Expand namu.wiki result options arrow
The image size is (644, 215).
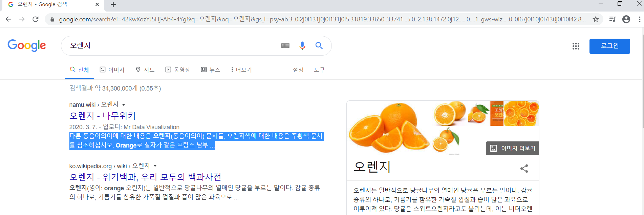pos(124,105)
